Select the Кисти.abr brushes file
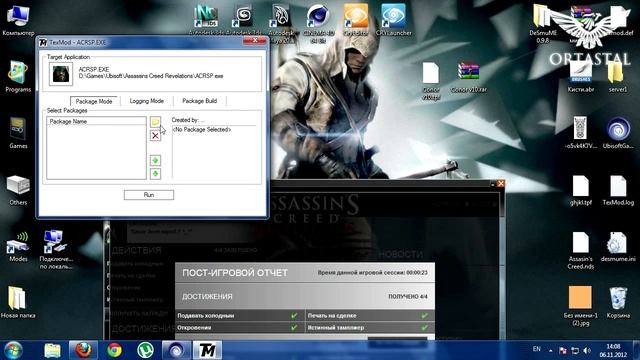640x360 pixels. [x=580, y=77]
